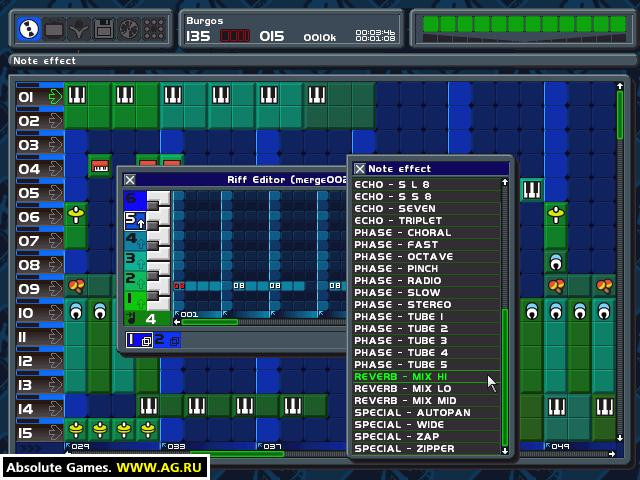Viewport: 640px width, 480px height.
Task: Choose PHASE - CHORAL effect
Action: tap(426, 233)
